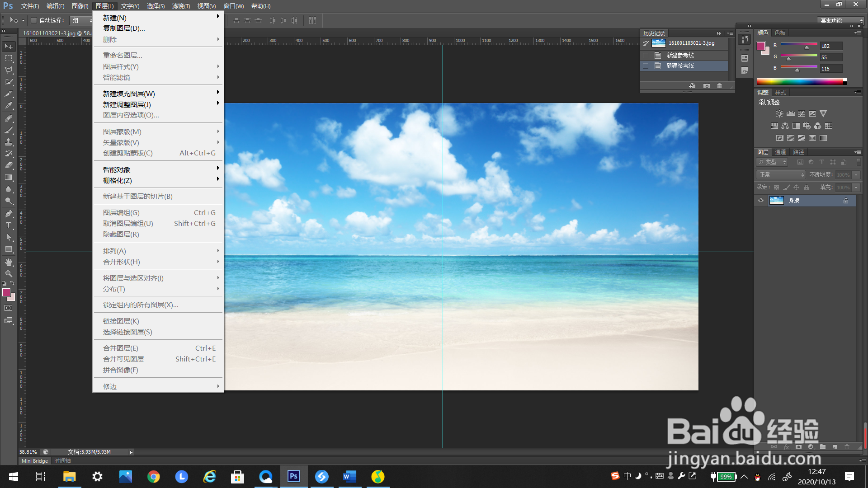
Task: Click the Chrome icon in the taskbar
Action: click(x=153, y=477)
